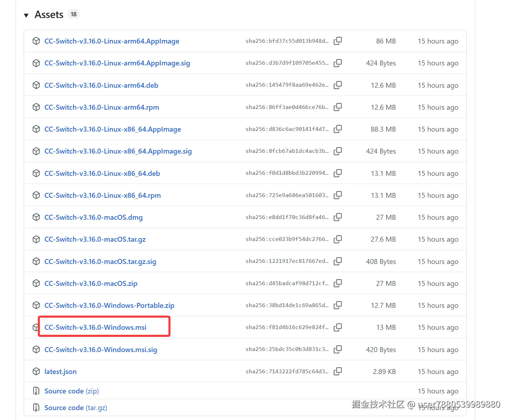Download CC-Switch-v3.16.0-Linux-arm64.AppImage
Viewport: 511px width, 420px height.
112,41
